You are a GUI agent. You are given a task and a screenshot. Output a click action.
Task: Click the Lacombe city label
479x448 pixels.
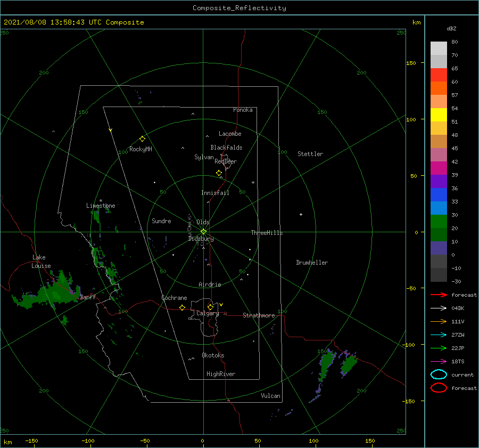pos(230,134)
